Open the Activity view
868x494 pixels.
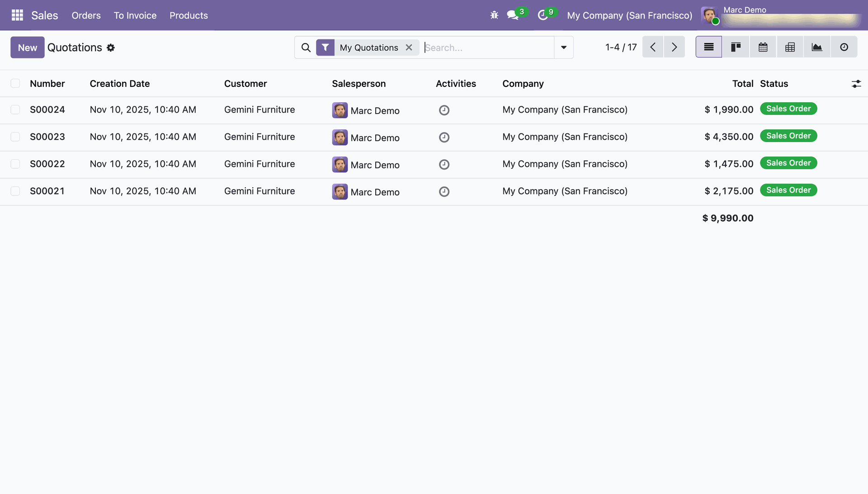point(844,47)
